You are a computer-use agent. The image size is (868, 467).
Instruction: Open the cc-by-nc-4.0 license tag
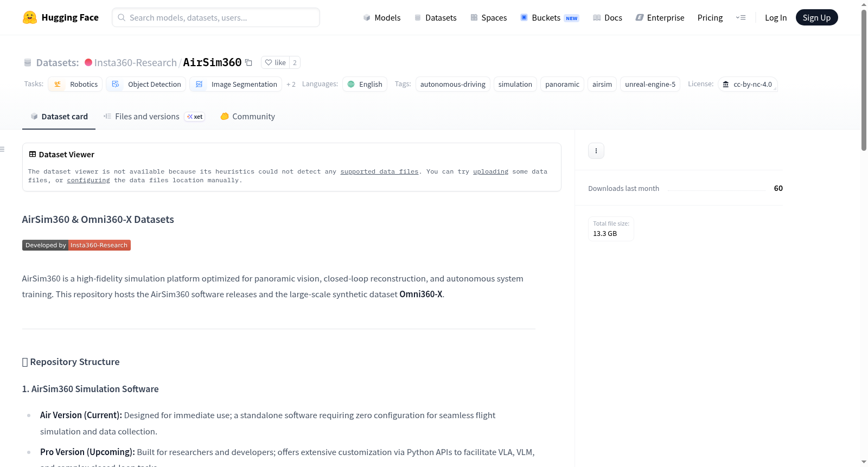[748, 84]
